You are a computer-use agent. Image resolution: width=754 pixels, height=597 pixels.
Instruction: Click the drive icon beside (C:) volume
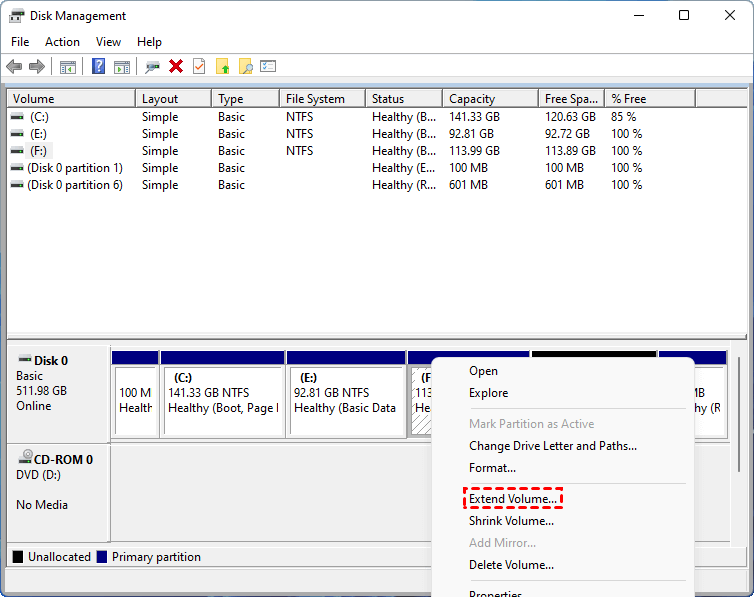click(x=17, y=117)
